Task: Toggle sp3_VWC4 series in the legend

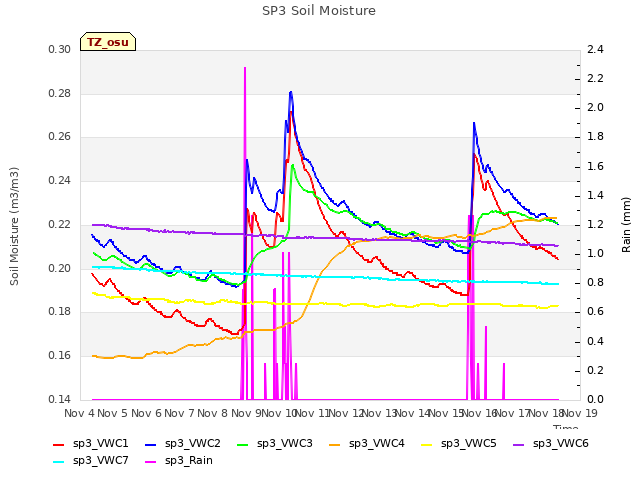Action: pyautogui.click(x=367, y=444)
